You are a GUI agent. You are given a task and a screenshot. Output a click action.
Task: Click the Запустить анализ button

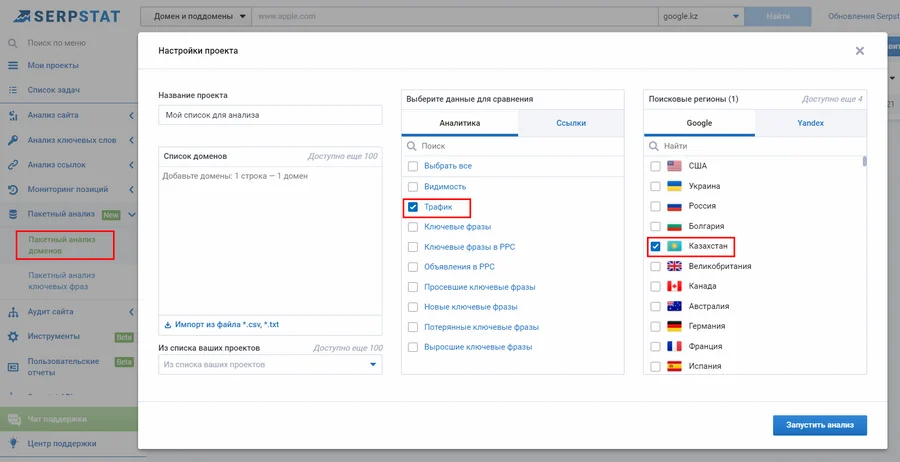pyautogui.click(x=820, y=425)
